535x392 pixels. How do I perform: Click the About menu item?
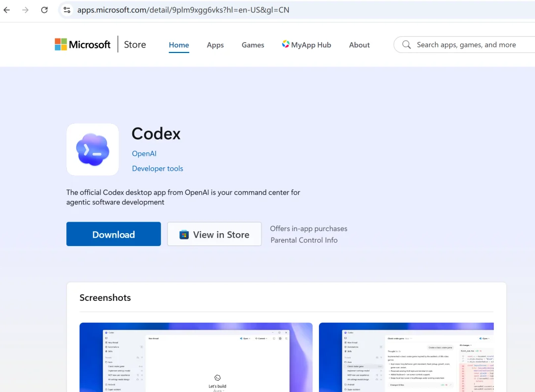pos(359,45)
